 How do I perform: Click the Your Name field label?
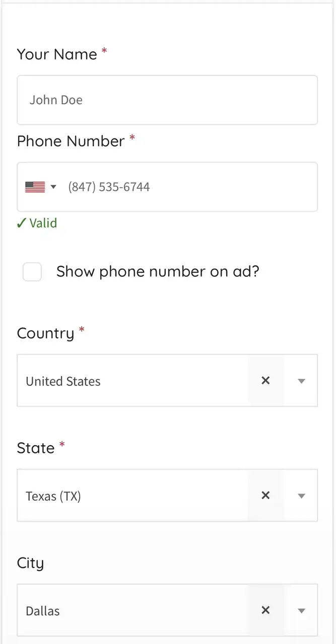tap(57, 54)
